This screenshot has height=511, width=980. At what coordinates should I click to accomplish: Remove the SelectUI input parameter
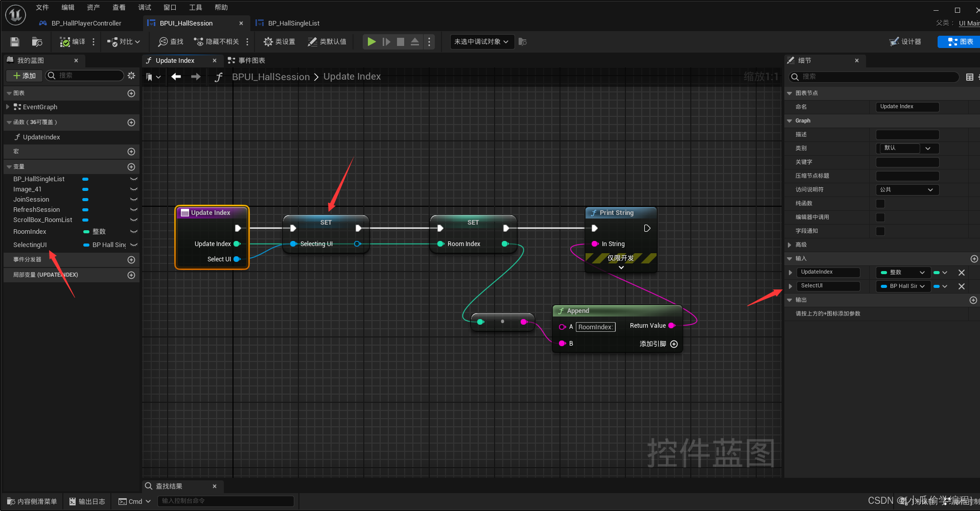962,286
